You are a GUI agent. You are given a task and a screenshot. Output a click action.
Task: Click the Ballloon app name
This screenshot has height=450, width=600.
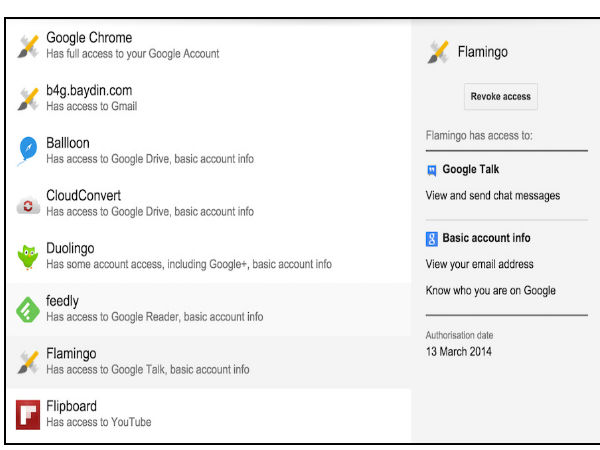pyautogui.click(x=67, y=143)
